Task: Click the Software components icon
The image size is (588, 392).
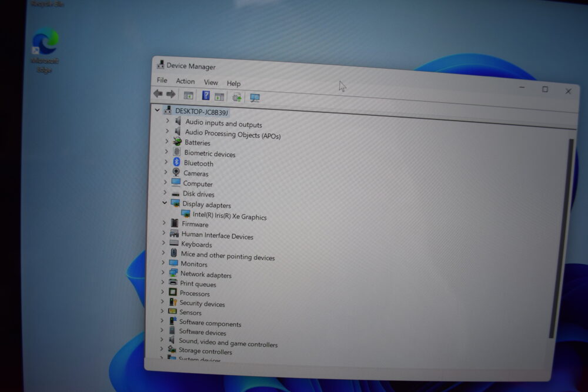Action: click(172, 321)
